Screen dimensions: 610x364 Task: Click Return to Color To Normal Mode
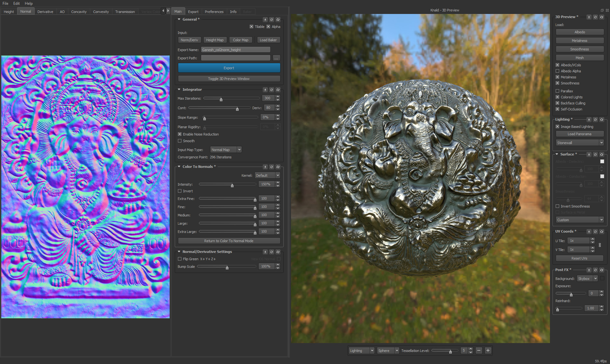click(229, 241)
